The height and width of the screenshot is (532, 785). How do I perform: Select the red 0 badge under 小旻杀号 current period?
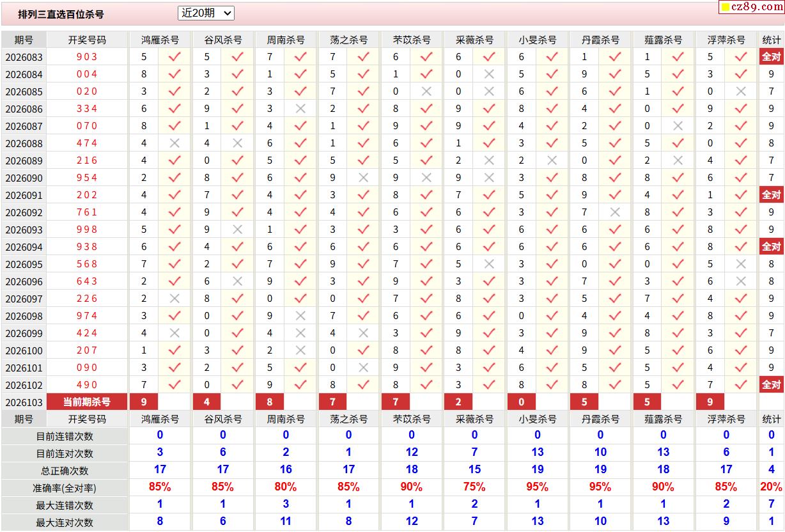pyautogui.click(x=522, y=402)
